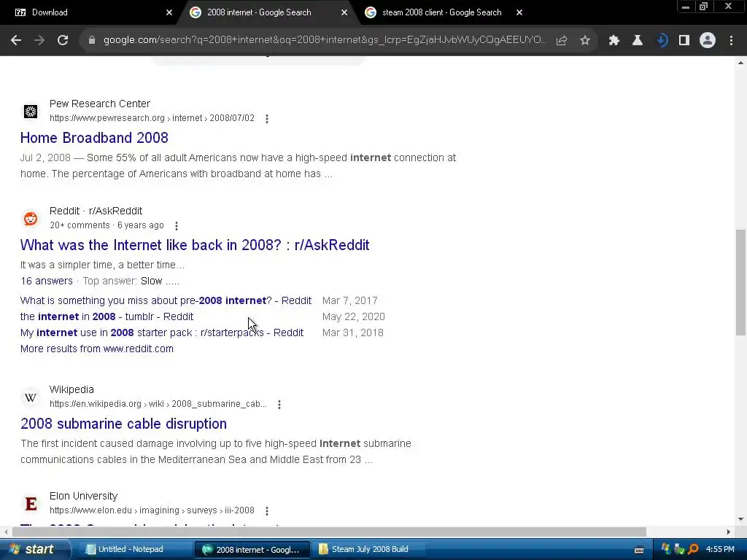
Task: Click the vertical scrollbar thumb
Action: click(741, 282)
